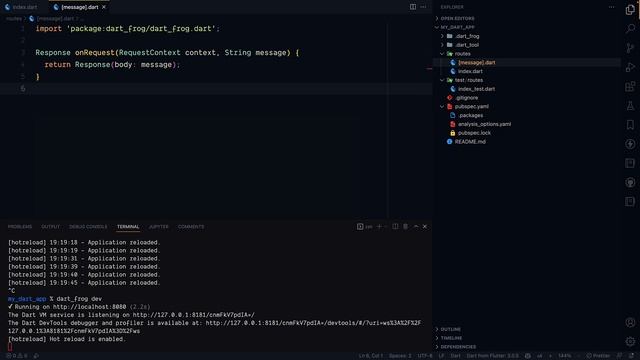Viewport: 640px width, 360px height.
Task: Maximize the panel with the chevron-up icon
Action: click(416, 227)
